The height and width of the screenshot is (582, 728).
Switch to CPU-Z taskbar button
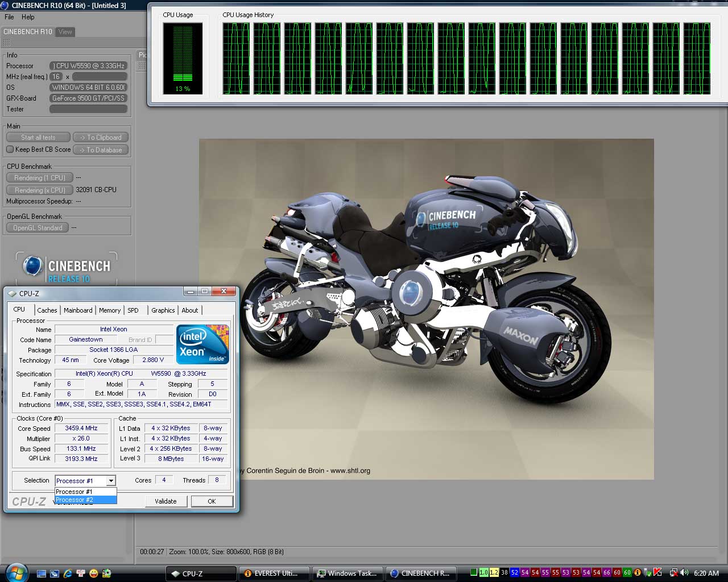coord(201,573)
